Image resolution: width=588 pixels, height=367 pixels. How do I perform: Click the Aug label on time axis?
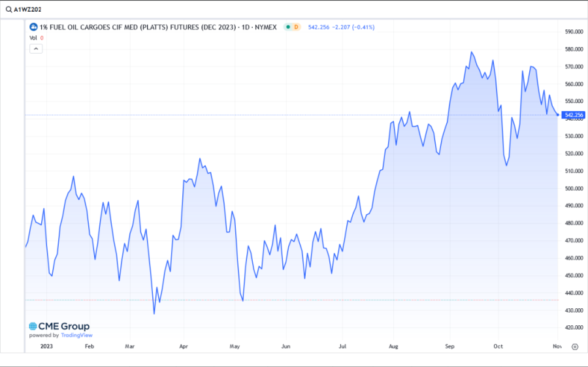pyautogui.click(x=393, y=347)
